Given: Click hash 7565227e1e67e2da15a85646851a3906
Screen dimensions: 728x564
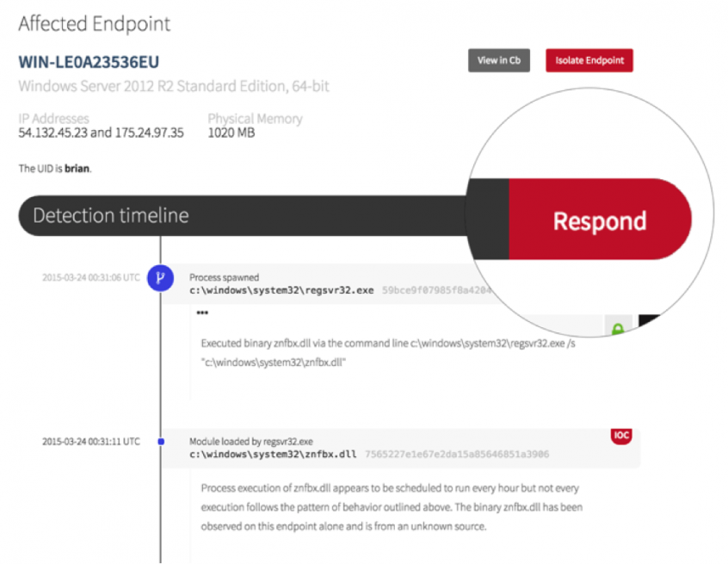Looking at the screenshot, I should click(x=457, y=455).
